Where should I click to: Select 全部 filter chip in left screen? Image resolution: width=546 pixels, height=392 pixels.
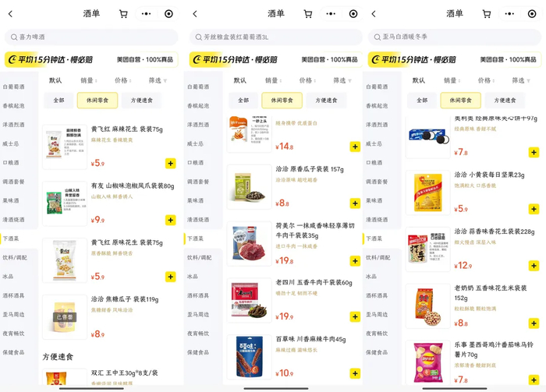58,101
